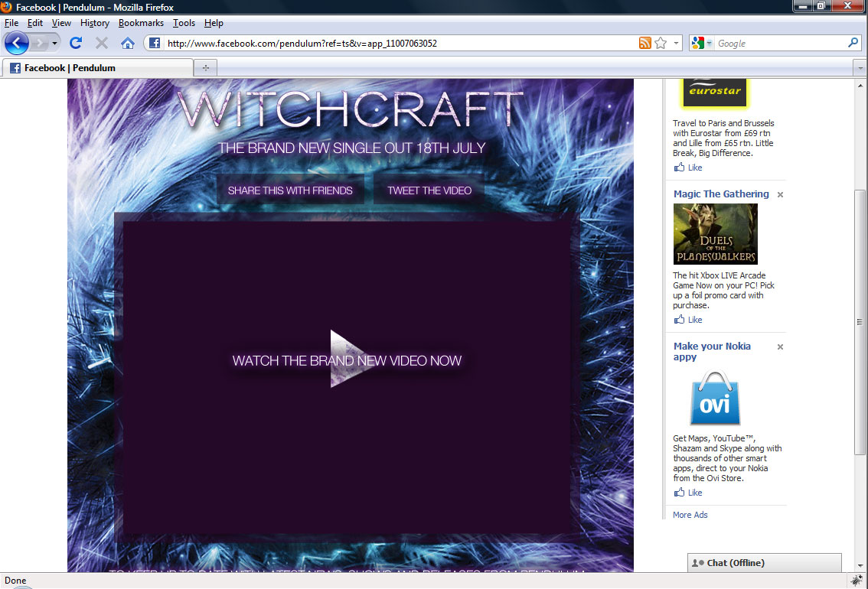Click the Eurostar ad thumbs-up icon
868x589 pixels.
pyautogui.click(x=679, y=167)
